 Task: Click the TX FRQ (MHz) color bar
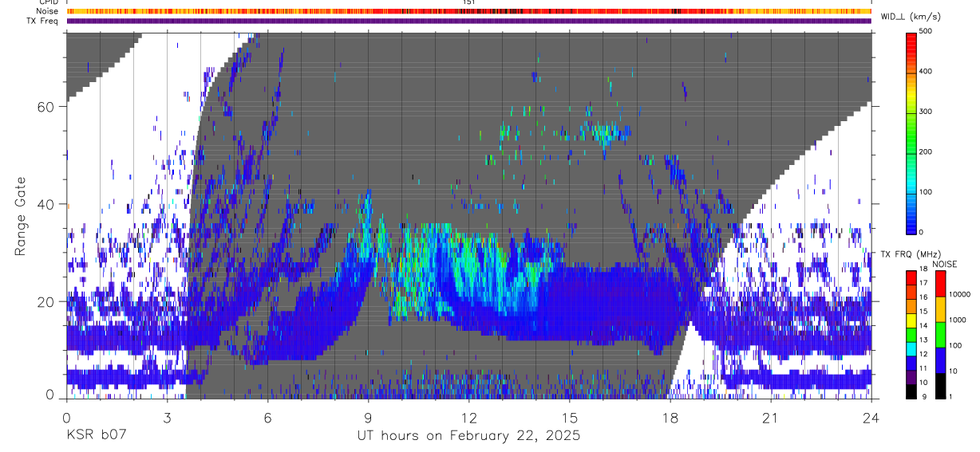pos(911,334)
